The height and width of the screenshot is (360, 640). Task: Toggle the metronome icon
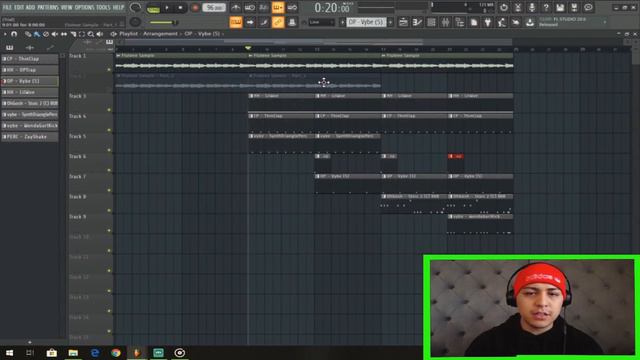point(236,7)
